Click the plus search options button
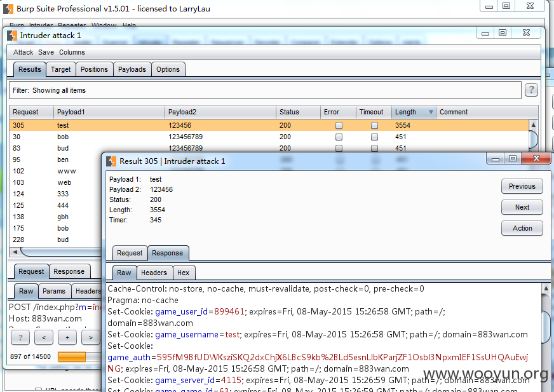Screen dimensions: 554x392 coord(67,337)
